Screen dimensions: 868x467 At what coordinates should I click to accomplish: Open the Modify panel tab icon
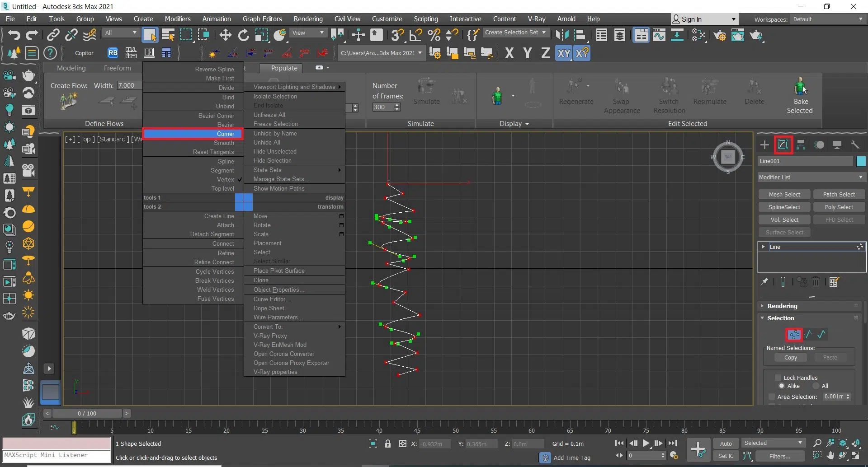click(783, 145)
